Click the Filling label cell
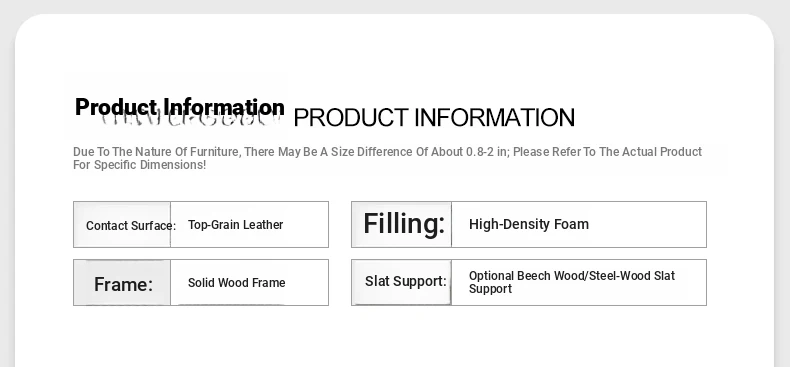 click(x=402, y=224)
